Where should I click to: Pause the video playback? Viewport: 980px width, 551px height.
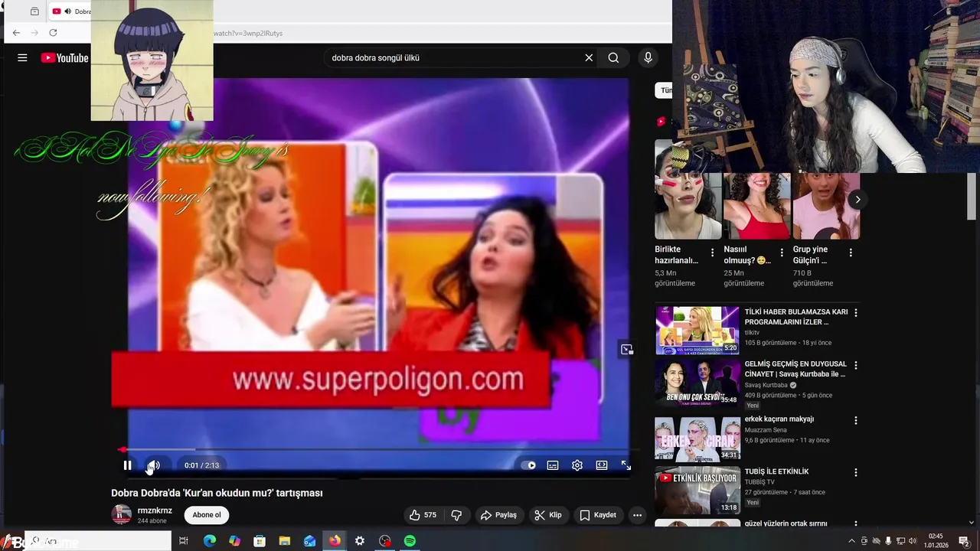[127, 465]
